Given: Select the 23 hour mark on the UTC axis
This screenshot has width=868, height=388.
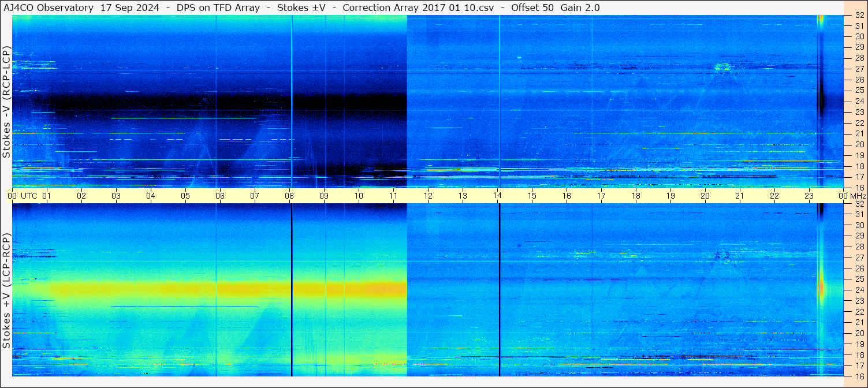Looking at the screenshot, I should point(809,196).
